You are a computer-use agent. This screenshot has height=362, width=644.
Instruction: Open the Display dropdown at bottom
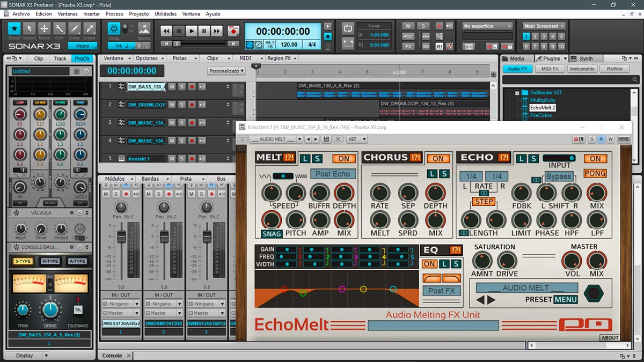coord(28,356)
